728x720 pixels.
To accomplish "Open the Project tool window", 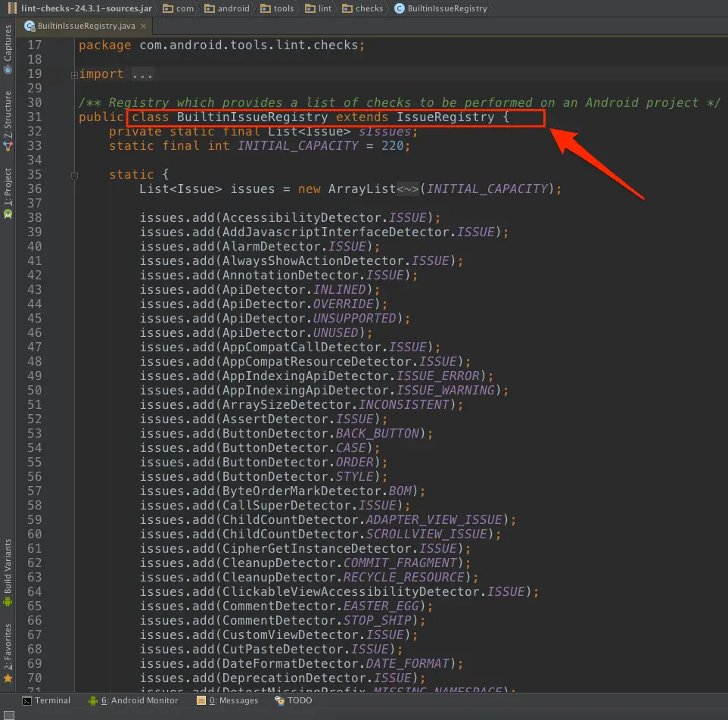I will [8, 193].
